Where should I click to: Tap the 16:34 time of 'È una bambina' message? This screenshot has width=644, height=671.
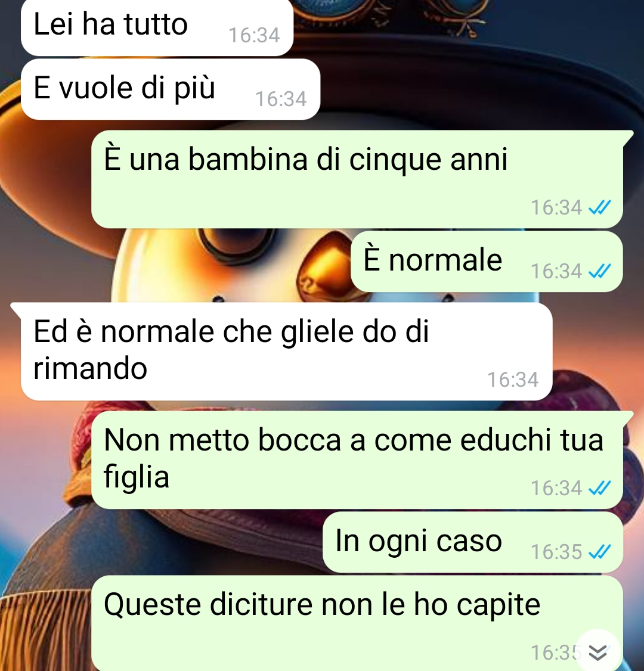coord(556,207)
